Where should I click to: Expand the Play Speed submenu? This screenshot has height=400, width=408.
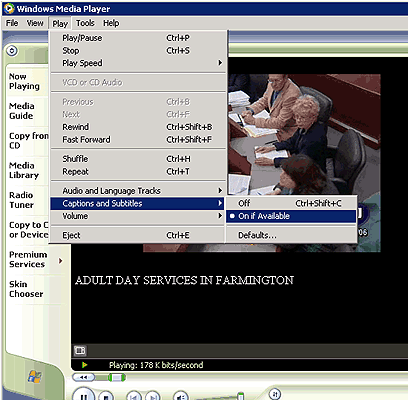(138, 63)
